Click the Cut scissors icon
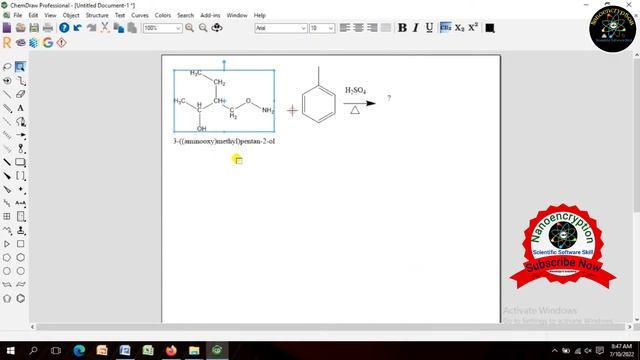The image size is (640, 360). [x=105, y=28]
